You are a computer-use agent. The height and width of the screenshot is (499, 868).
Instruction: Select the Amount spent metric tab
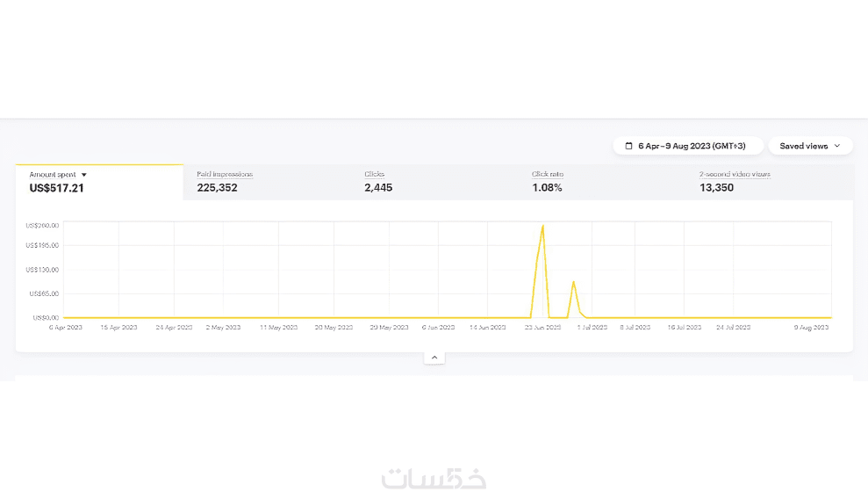[99, 182]
